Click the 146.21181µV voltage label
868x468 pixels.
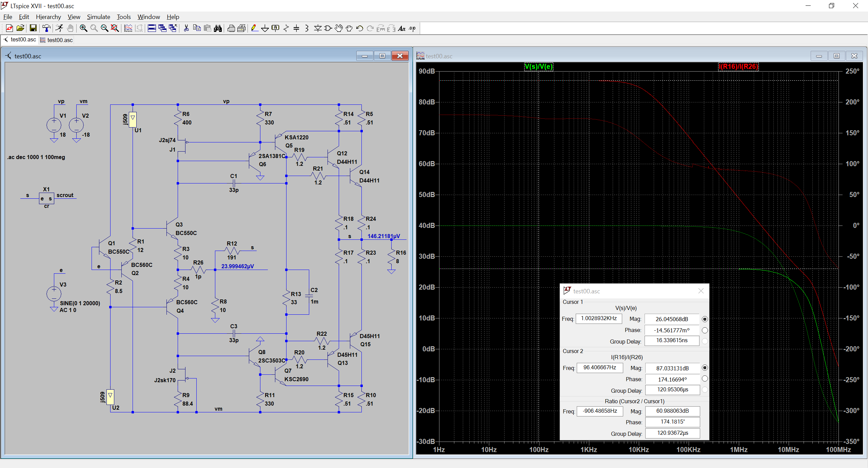pyautogui.click(x=384, y=236)
